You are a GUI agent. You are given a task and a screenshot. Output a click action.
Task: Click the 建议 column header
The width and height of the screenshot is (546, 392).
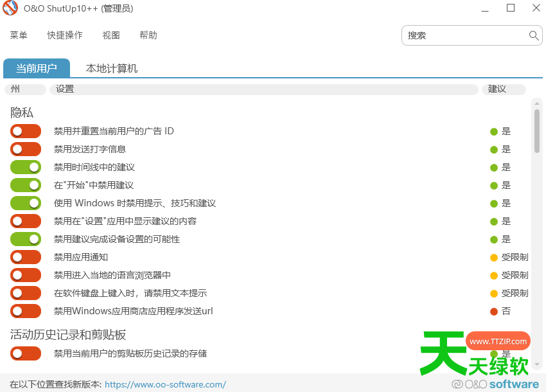tap(504, 89)
